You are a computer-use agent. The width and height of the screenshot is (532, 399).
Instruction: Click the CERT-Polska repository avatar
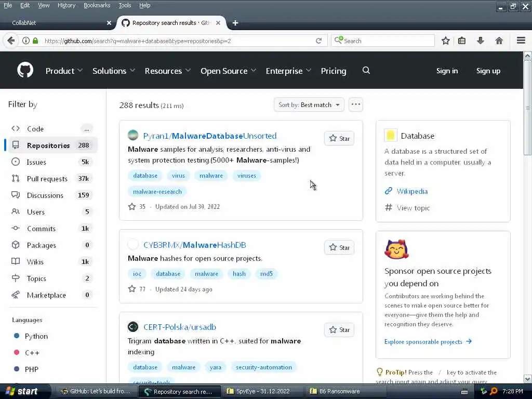[133, 327]
